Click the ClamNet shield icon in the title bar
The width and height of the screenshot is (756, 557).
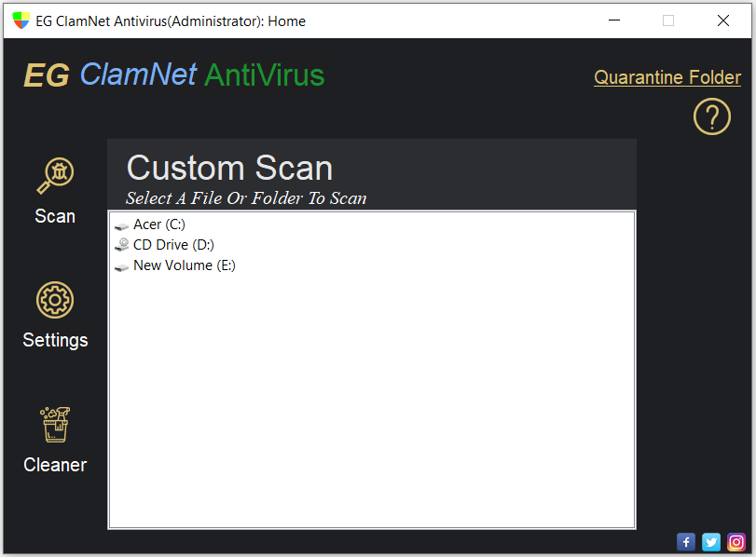coord(21,20)
